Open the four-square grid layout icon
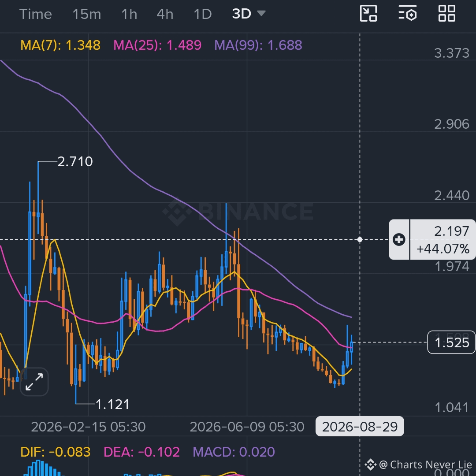Viewport: 476px width, 476px height. point(447,14)
